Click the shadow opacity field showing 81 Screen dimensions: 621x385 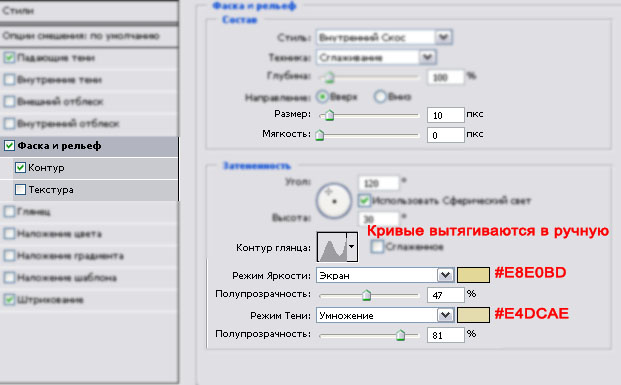point(446,335)
